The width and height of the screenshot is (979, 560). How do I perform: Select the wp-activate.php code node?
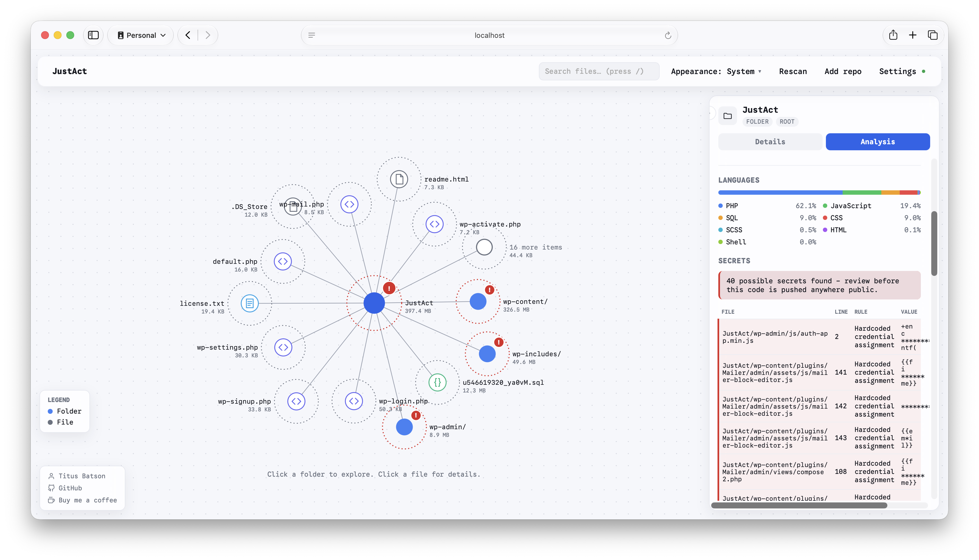[x=434, y=224]
